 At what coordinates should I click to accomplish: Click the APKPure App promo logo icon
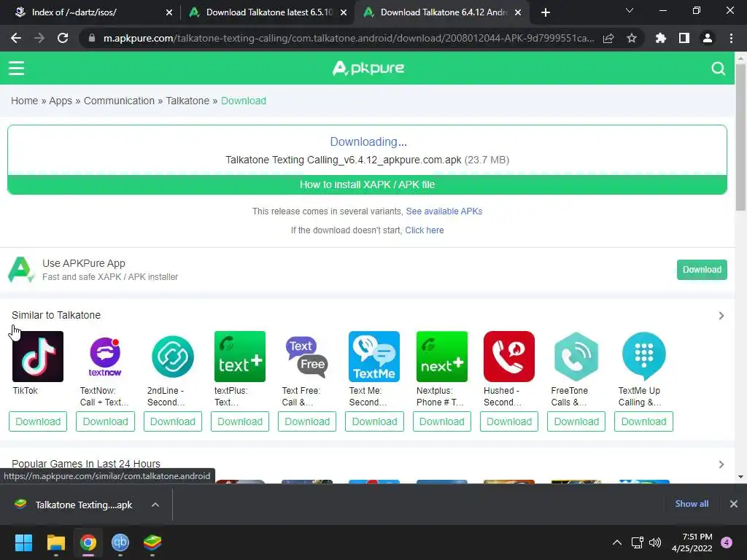click(21, 270)
